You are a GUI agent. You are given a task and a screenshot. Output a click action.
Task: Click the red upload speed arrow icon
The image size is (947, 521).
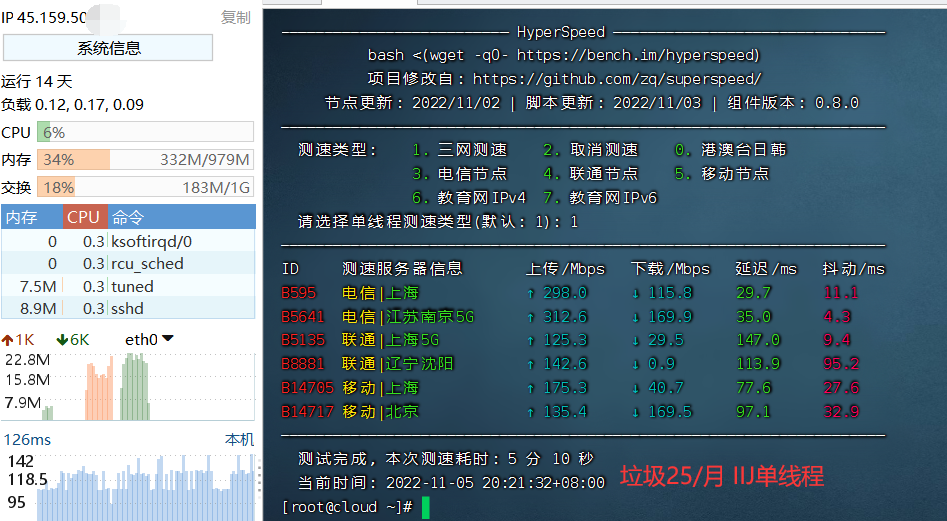[x=9, y=340]
